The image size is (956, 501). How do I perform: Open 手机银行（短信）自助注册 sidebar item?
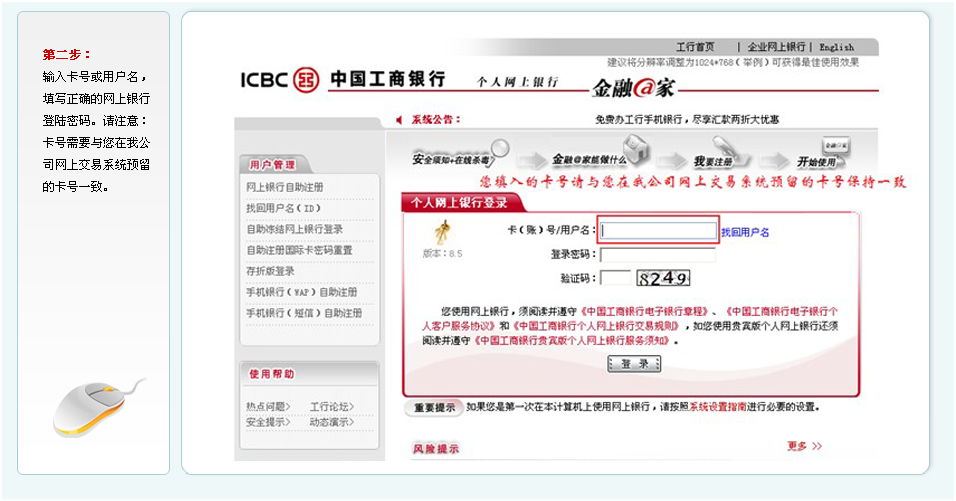pos(304,313)
